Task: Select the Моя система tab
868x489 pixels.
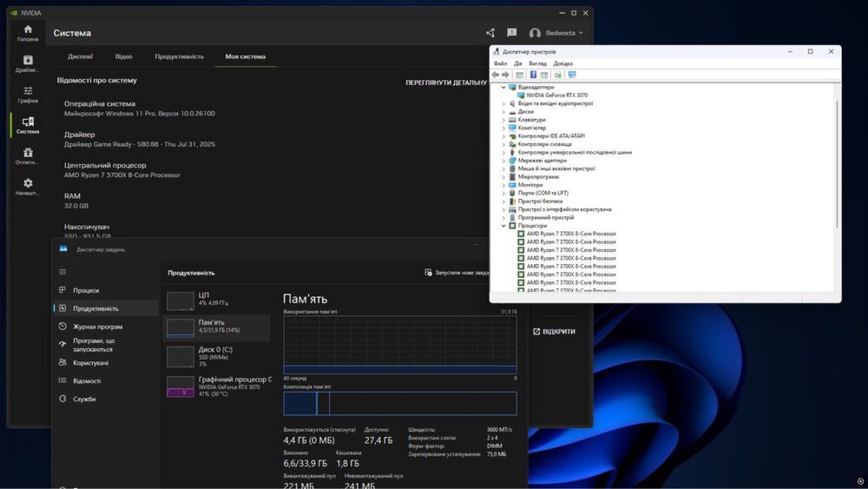Action: (246, 56)
